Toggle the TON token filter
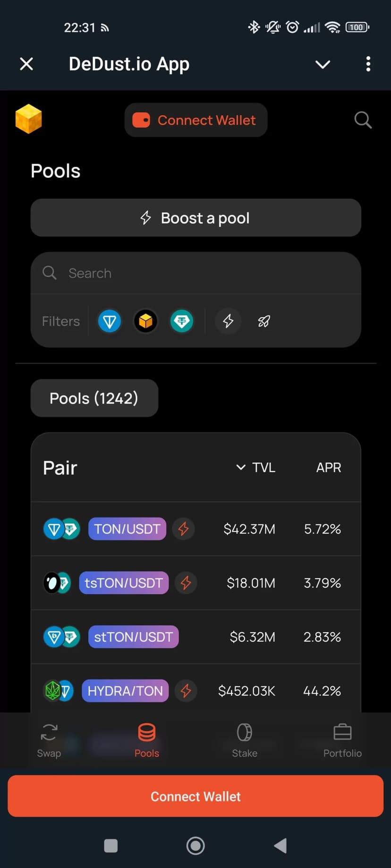The height and width of the screenshot is (868, 391). [x=110, y=321]
